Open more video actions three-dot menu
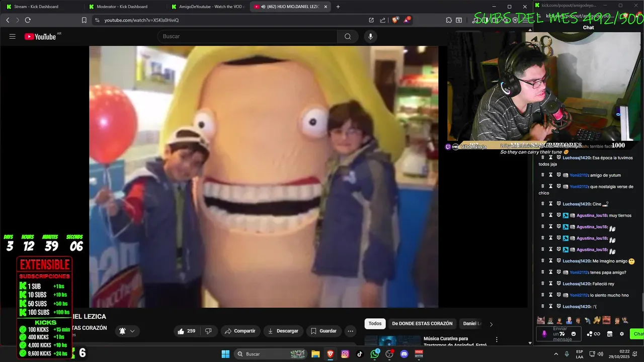This screenshot has height=362, width=644. click(x=350, y=331)
